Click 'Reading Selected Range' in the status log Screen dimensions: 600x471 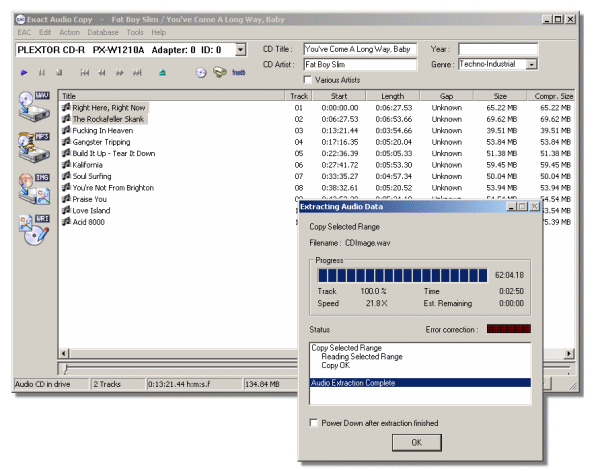(x=362, y=356)
